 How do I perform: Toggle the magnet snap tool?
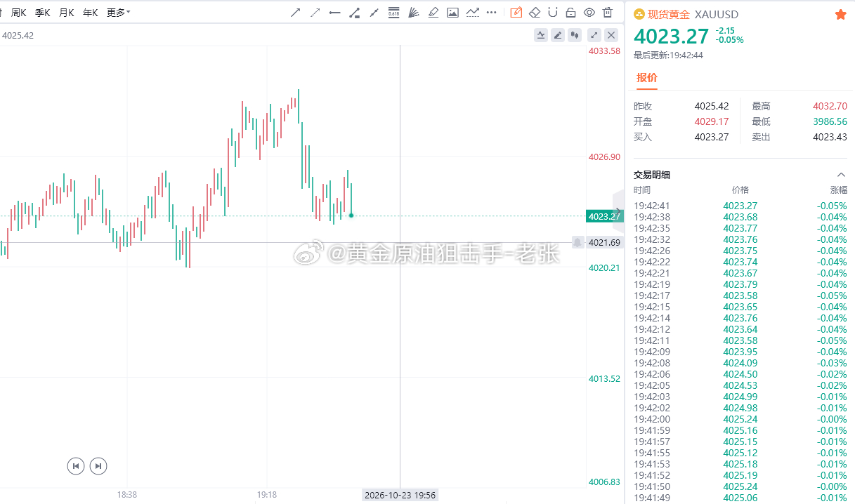click(553, 12)
